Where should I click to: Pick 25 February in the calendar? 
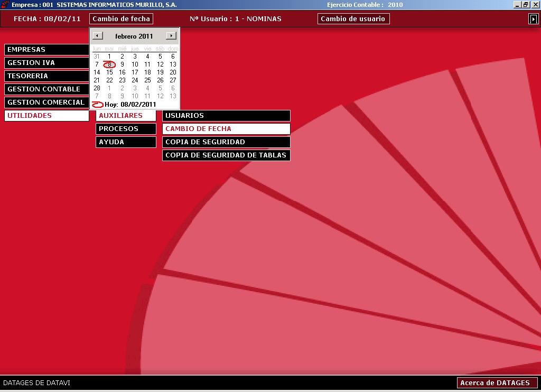(147, 80)
